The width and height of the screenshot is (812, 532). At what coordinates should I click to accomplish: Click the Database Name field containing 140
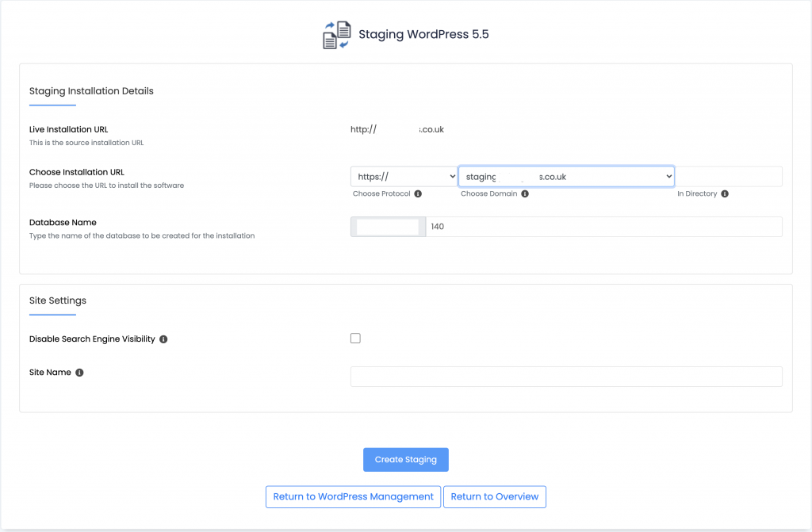click(x=555, y=226)
